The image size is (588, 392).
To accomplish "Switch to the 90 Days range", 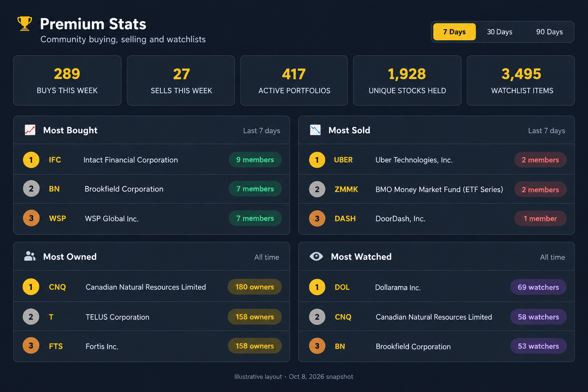I will tap(549, 32).
